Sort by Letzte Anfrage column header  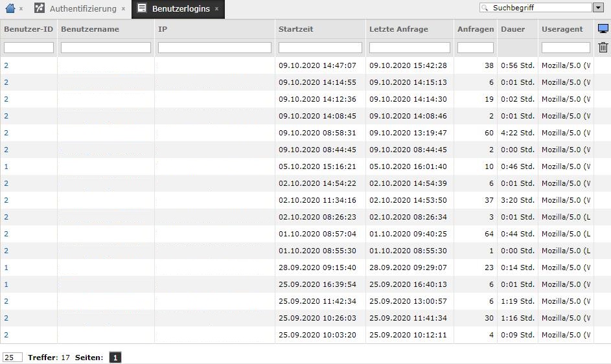[398, 29]
